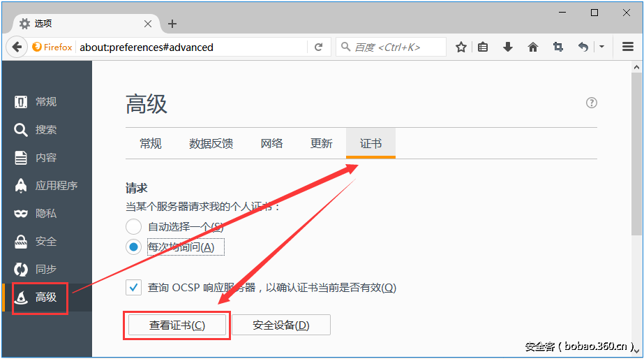Bookmark this page with the star icon
Image resolution: width=644 pixels, height=359 pixels.
click(460, 47)
